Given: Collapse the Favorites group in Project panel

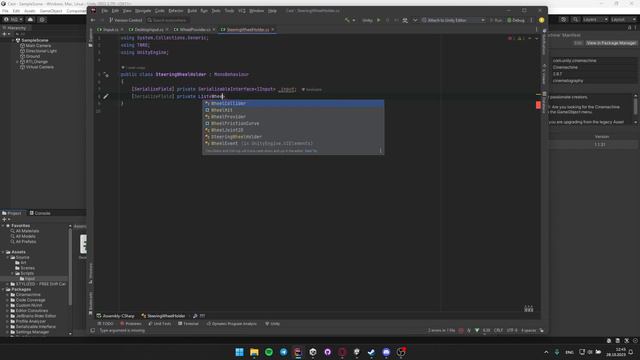Looking at the screenshot, I should pos(3,226).
